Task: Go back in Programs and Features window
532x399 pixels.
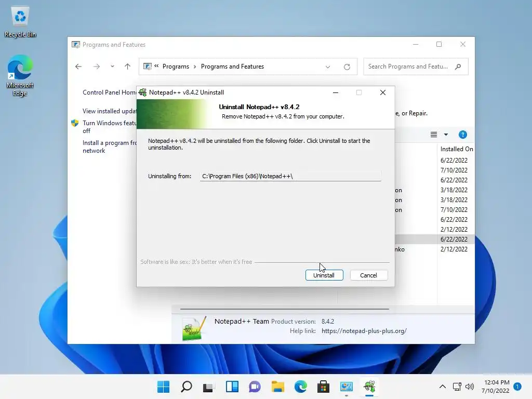Action: tap(78, 66)
